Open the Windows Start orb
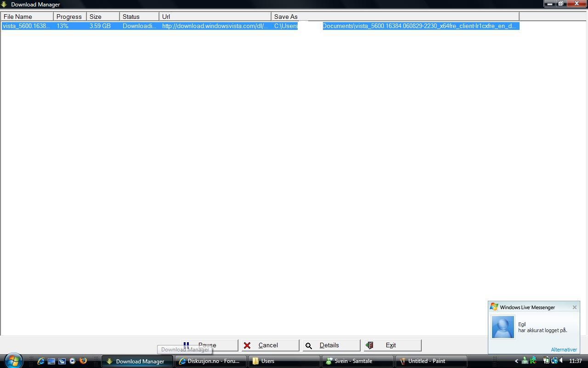Image resolution: width=588 pixels, height=368 pixels. tap(13, 361)
